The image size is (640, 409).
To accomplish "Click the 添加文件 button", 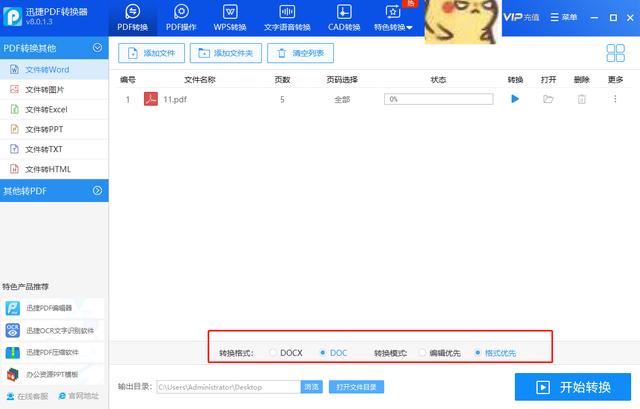I will click(x=151, y=53).
